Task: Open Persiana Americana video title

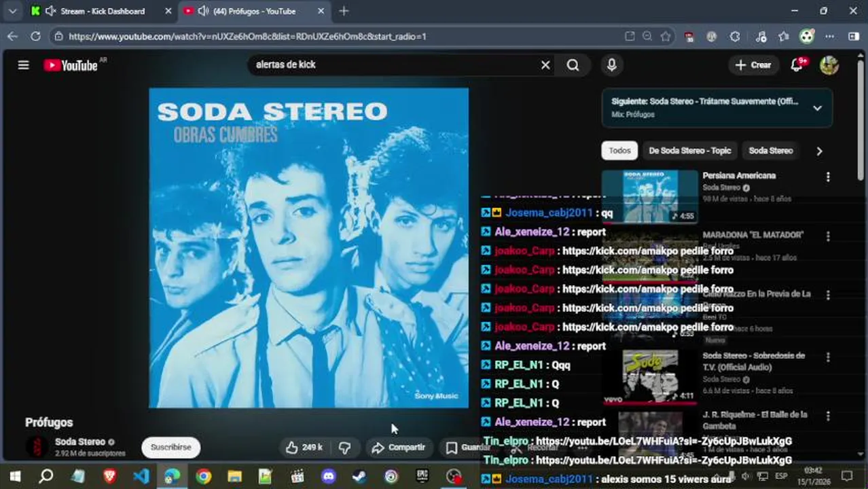Action: [739, 176]
